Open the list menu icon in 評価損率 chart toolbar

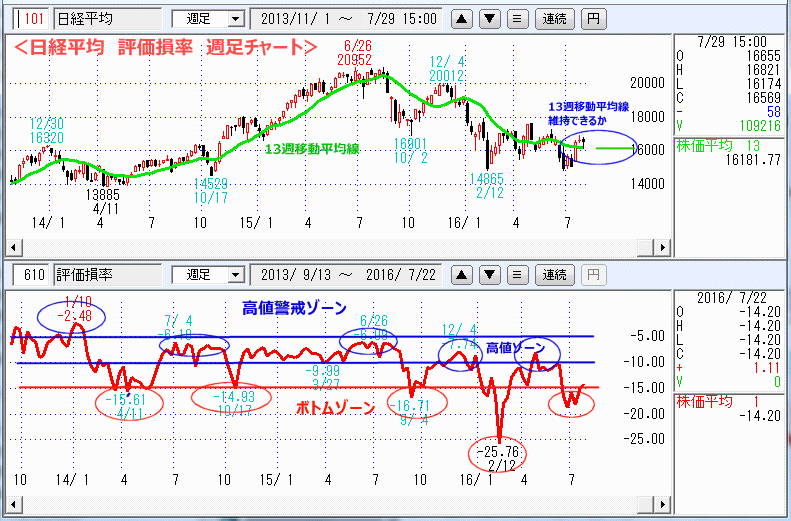point(517,275)
